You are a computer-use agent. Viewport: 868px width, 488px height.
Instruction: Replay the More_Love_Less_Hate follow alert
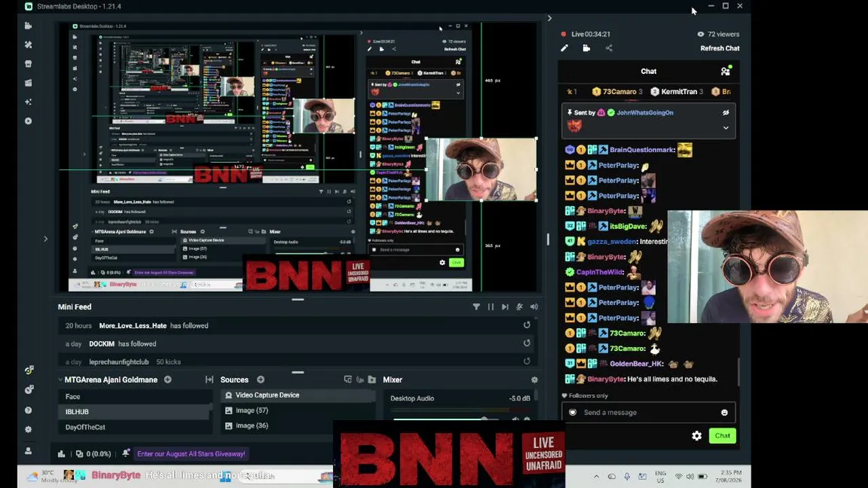point(526,325)
